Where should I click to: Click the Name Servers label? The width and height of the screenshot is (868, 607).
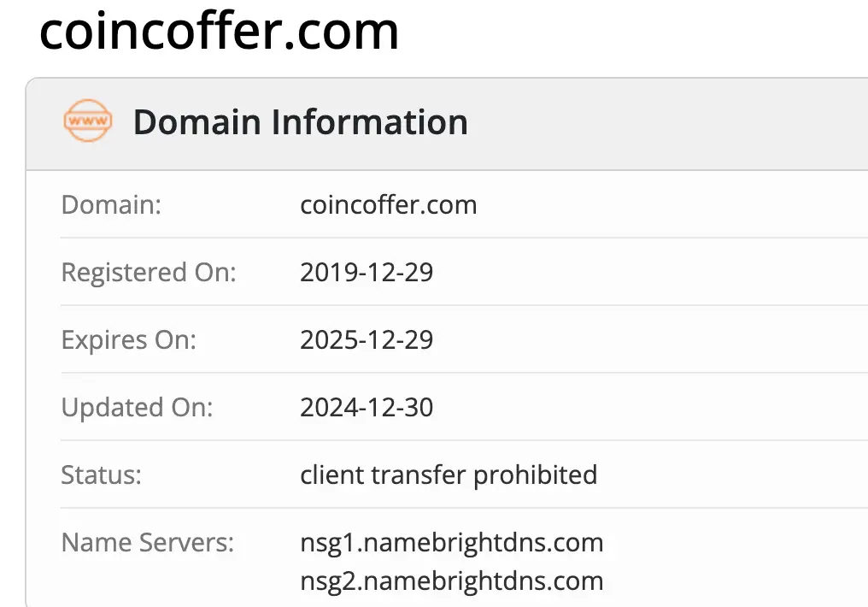[x=147, y=542]
